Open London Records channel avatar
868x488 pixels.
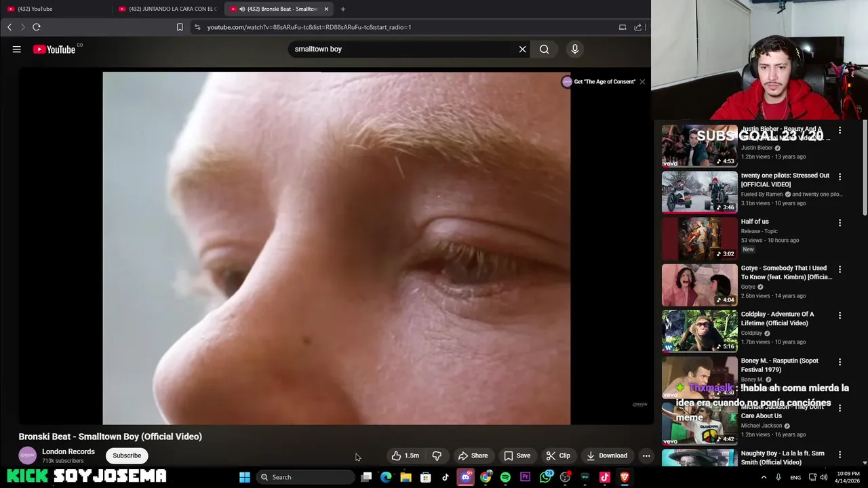click(27, 455)
